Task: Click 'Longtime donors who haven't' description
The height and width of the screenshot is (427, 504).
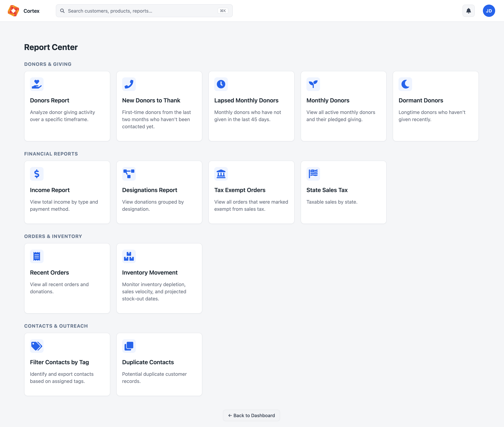Action: (432, 116)
